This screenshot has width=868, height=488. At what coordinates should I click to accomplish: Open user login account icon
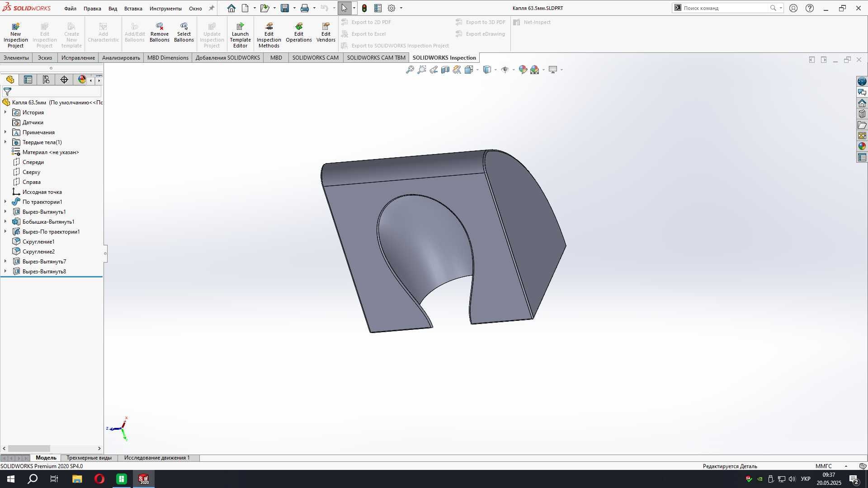click(x=793, y=8)
